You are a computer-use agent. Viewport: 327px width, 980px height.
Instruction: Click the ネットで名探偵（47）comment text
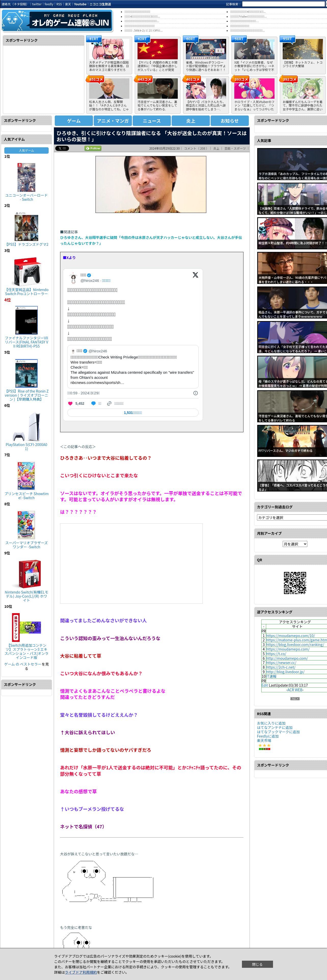coord(83,826)
